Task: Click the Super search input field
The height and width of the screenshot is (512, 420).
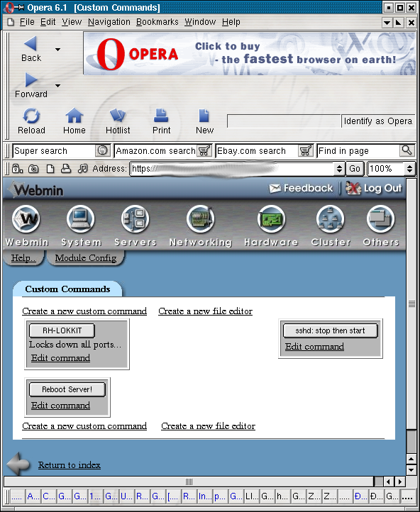Action: pyautogui.click(x=54, y=150)
